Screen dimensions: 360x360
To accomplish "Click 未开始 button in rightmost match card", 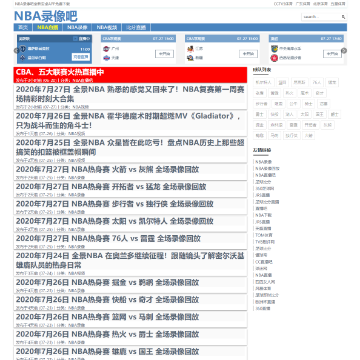I will point(332,53).
